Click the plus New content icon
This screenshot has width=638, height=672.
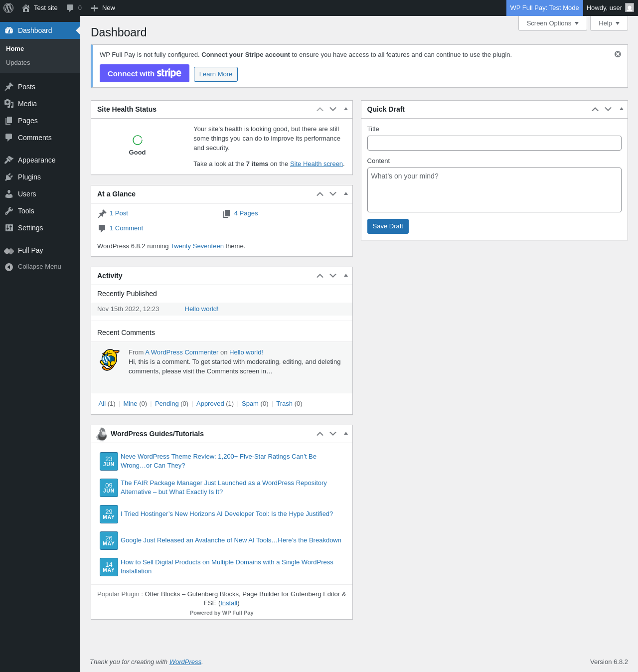click(x=95, y=8)
